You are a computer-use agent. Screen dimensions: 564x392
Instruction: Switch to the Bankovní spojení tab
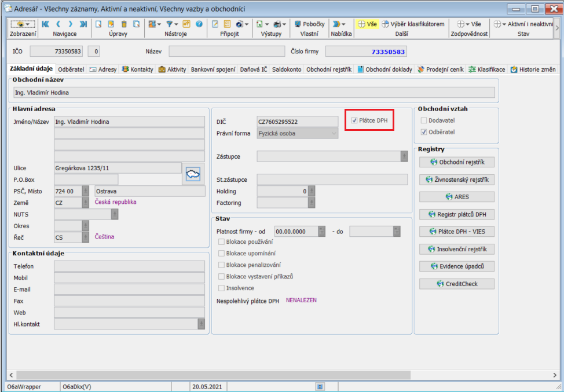[x=214, y=69]
